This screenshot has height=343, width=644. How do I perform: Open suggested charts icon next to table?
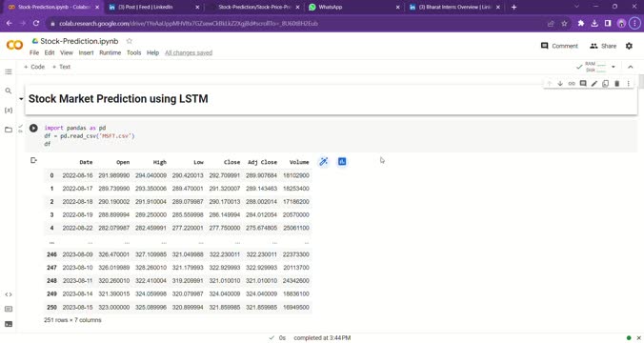(342, 162)
